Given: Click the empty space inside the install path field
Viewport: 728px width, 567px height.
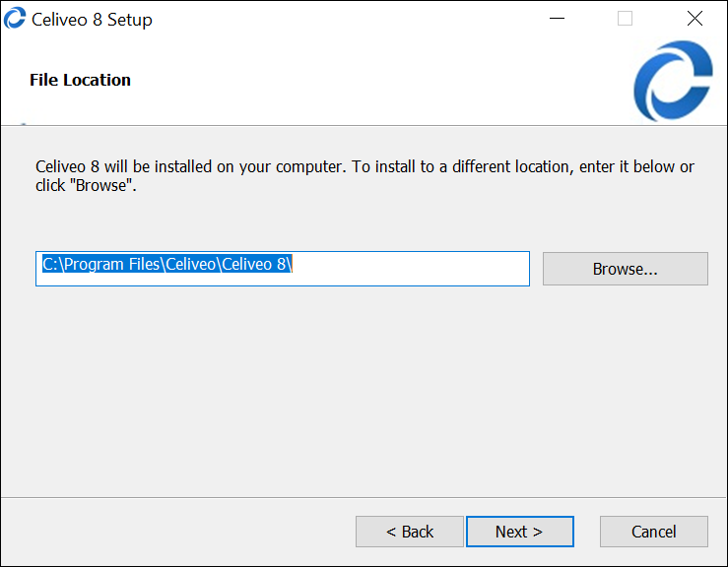Looking at the screenshot, I should tap(414, 269).
